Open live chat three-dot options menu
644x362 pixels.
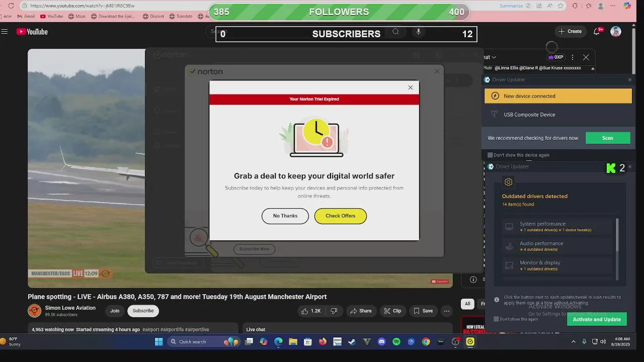(x=573, y=57)
